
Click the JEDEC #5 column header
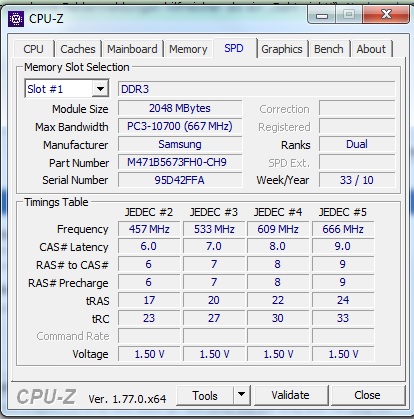coord(343,212)
